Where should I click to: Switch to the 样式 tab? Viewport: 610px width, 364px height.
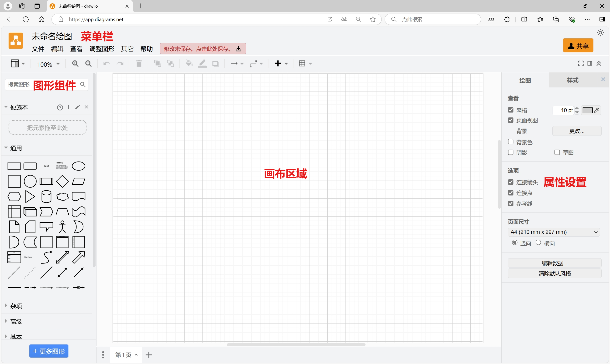coord(573,80)
